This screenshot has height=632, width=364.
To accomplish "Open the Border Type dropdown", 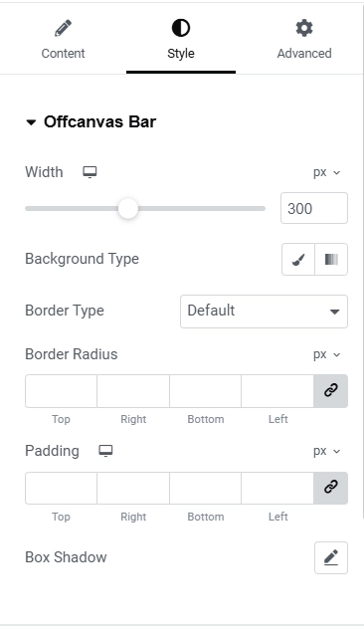I will click(x=264, y=312).
